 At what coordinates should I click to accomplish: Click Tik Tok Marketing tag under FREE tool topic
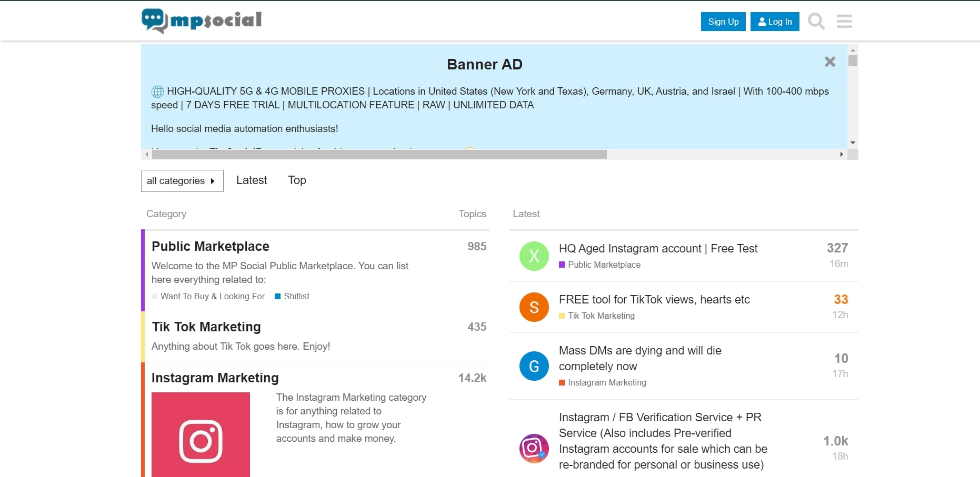(x=597, y=316)
